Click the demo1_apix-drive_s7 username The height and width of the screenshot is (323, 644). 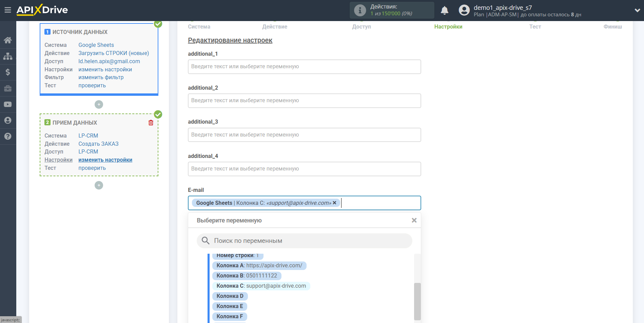(x=503, y=7)
